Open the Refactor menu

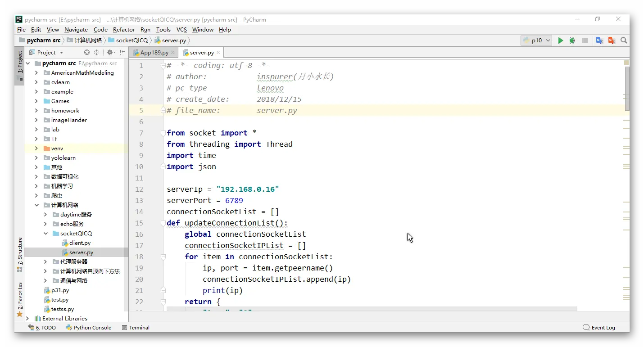tap(124, 30)
